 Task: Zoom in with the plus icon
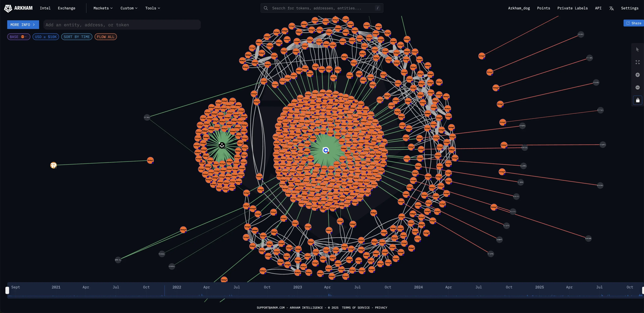coord(637,75)
